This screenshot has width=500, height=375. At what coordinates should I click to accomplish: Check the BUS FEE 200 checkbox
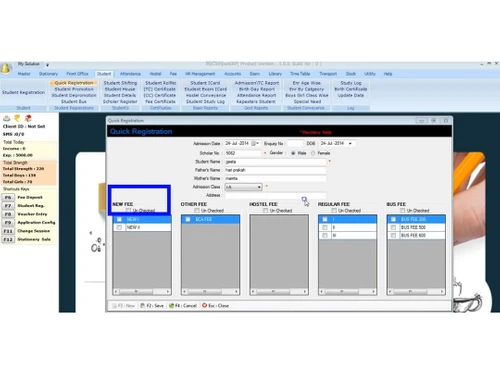393,219
